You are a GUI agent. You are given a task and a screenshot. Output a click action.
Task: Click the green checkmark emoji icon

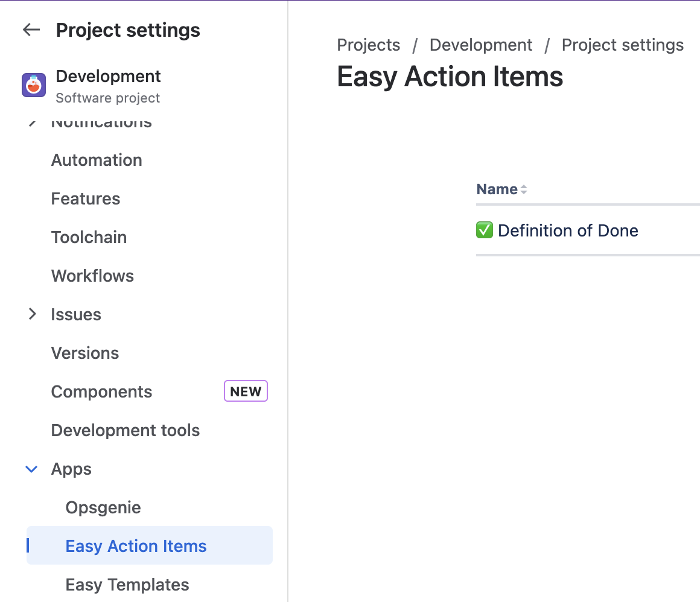point(485,230)
